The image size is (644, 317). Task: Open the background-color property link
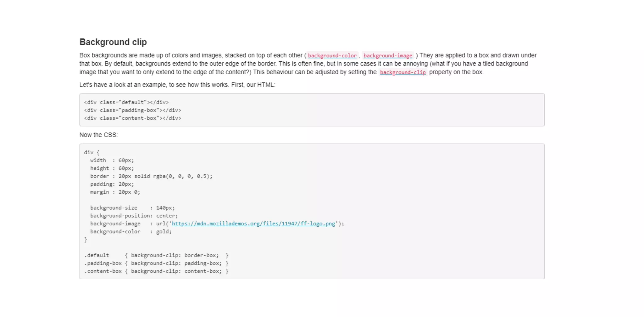tap(332, 56)
